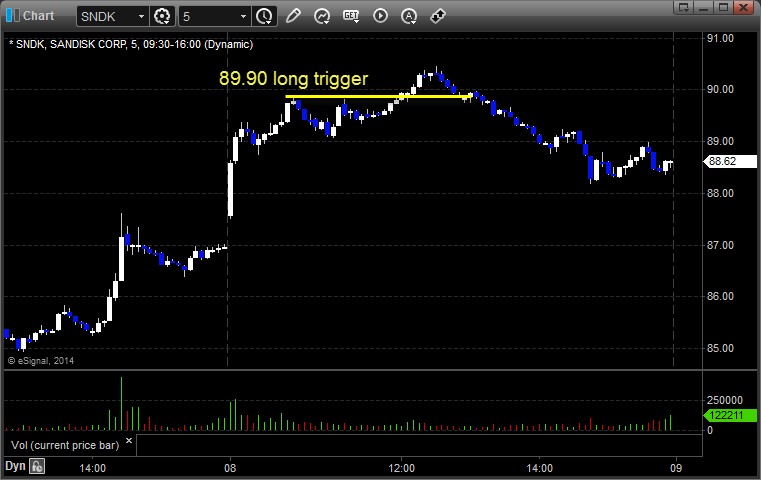Click the SNDK, SANDISK CORP chart title text
761x480 pixels.
[x=131, y=45]
